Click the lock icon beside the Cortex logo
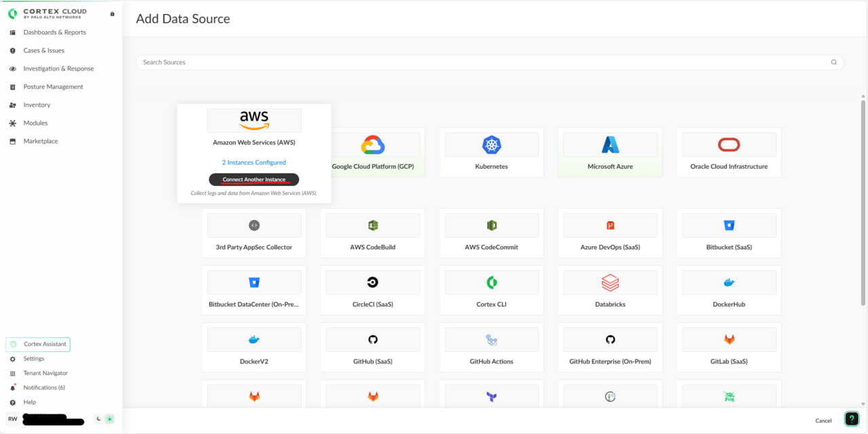Screen dimensions: 868x434 [x=113, y=14]
